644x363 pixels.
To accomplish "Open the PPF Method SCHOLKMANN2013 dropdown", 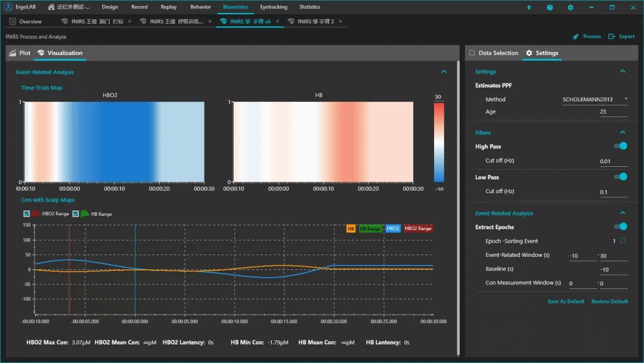I will [595, 100].
